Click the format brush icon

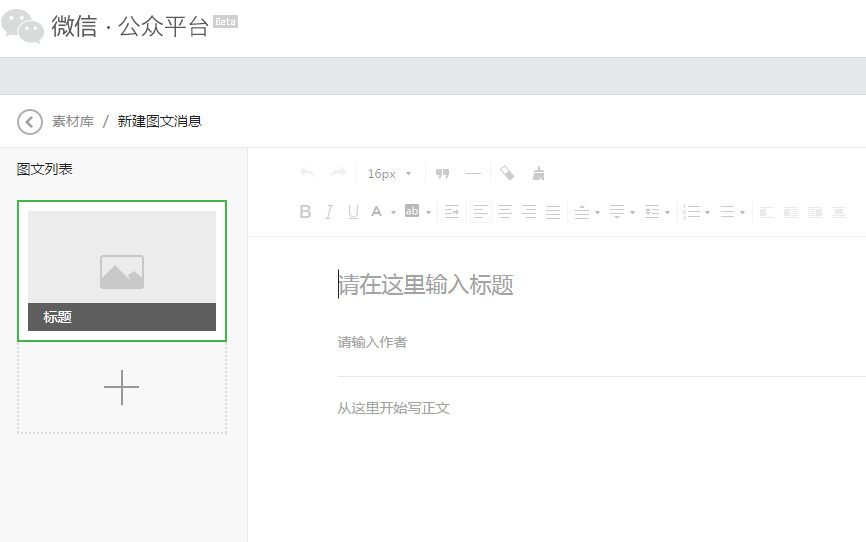coord(538,173)
